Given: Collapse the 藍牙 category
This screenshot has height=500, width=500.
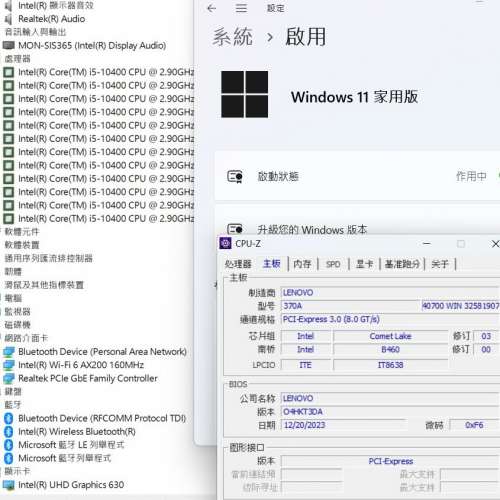Looking at the screenshot, I should coord(13,405).
